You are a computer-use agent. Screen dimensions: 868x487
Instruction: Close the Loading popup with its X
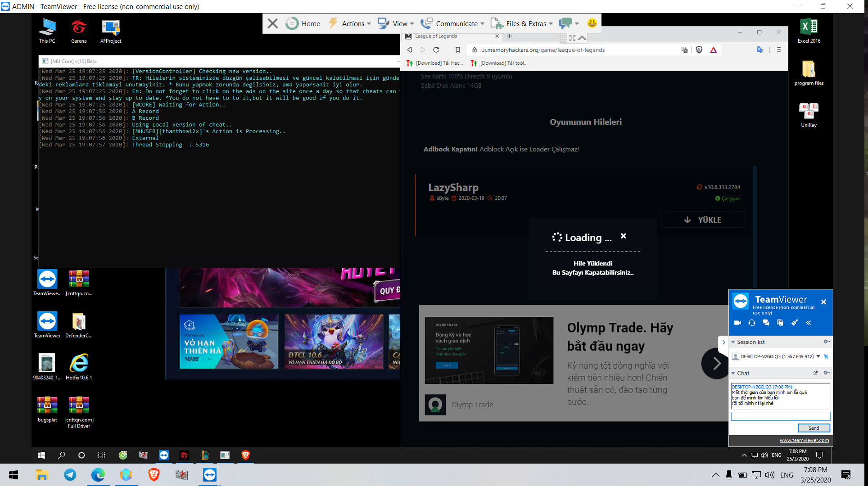click(x=624, y=236)
